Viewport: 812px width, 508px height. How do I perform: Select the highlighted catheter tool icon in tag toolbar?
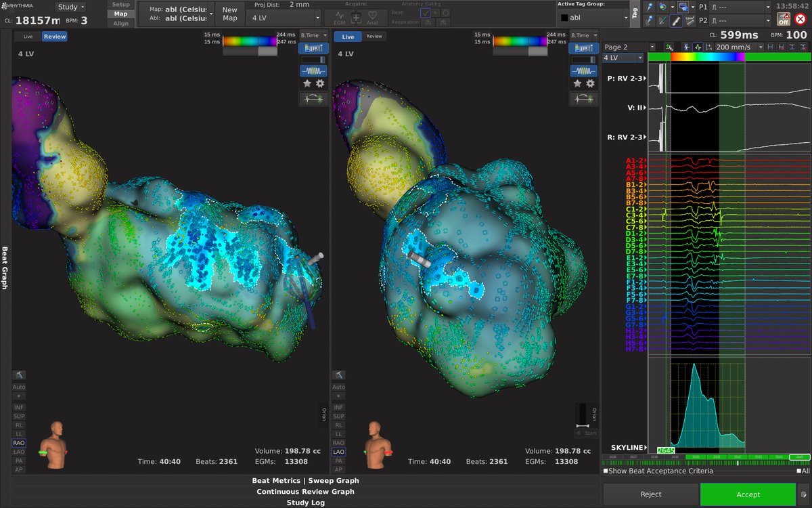point(675,21)
